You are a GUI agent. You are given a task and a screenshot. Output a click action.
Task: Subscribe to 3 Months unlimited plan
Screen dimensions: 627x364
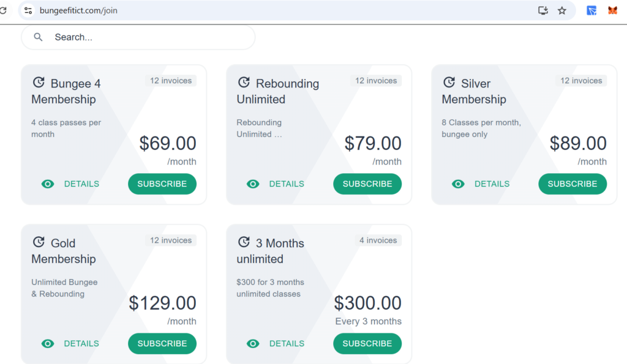coord(367,344)
